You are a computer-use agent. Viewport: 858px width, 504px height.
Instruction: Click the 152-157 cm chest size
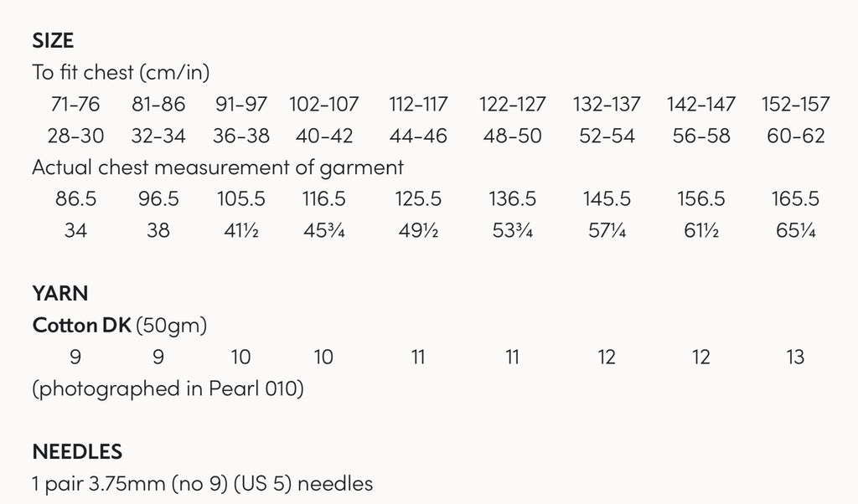click(x=796, y=104)
